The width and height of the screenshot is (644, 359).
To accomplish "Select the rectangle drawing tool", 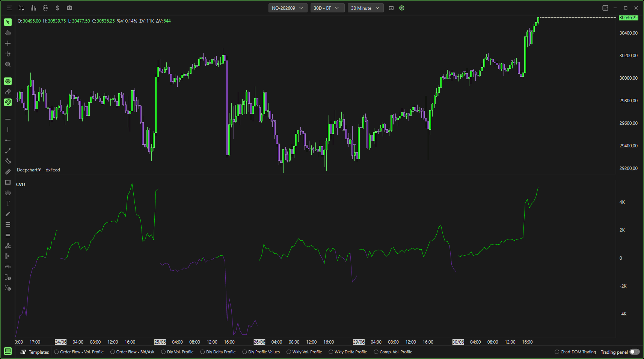I will coord(8,182).
